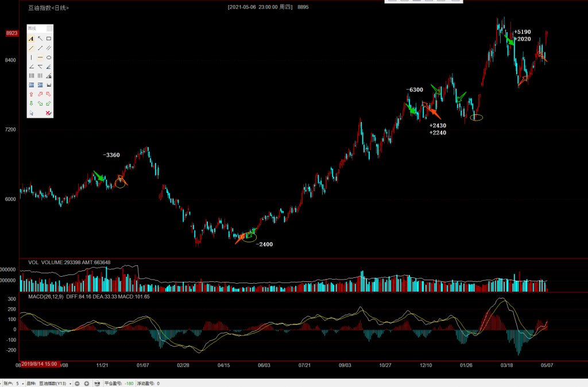Toggle the sunglasses hide-mode icon
This screenshot has width=588, height=387.
pyautogui.click(x=97, y=383)
